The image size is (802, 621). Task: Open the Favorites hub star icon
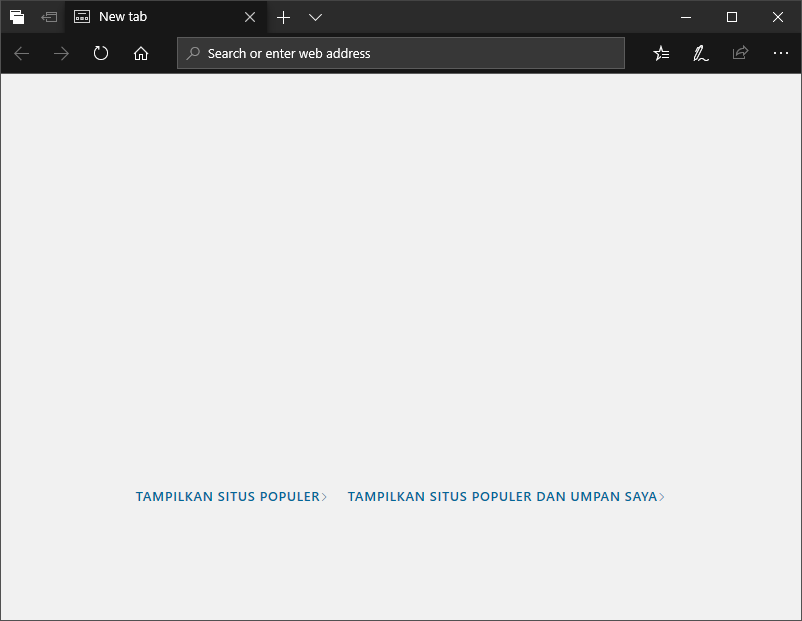[661, 53]
